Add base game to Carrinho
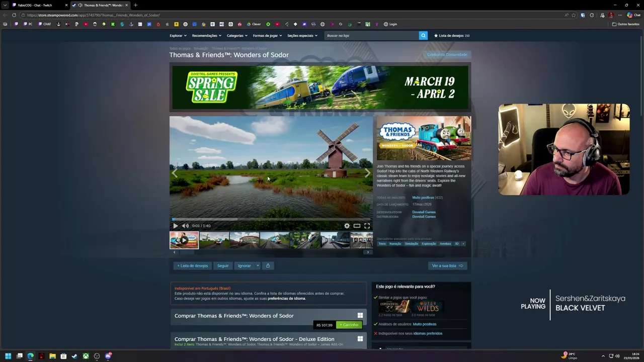 coord(349,325)
